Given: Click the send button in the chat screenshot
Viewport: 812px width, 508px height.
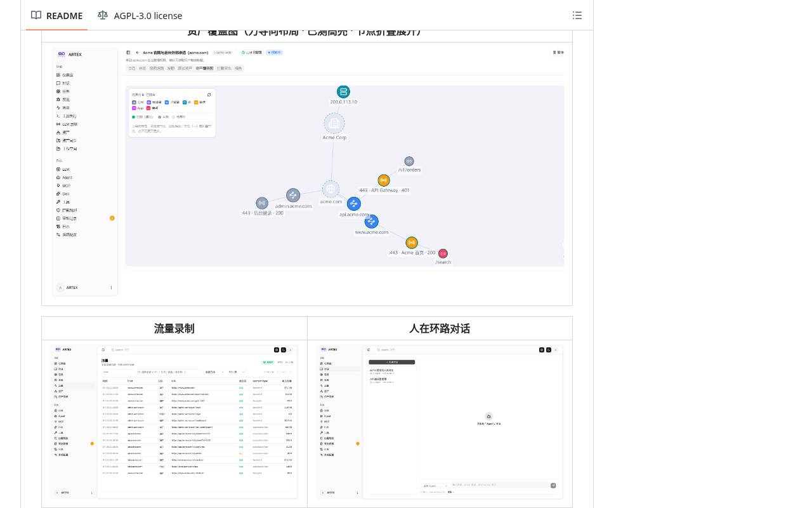Looking at the screenshot, I should pyautogui.click(x=553, y=486).
